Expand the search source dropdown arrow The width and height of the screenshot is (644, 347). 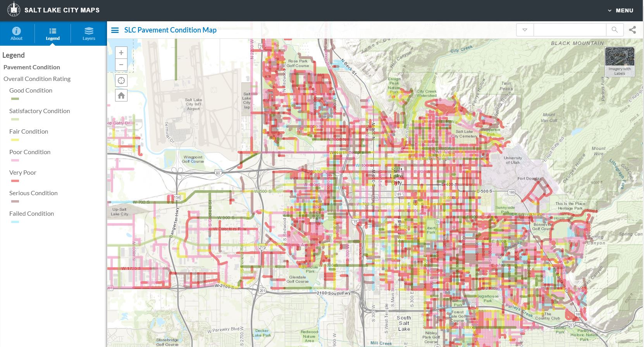point(525,30)
